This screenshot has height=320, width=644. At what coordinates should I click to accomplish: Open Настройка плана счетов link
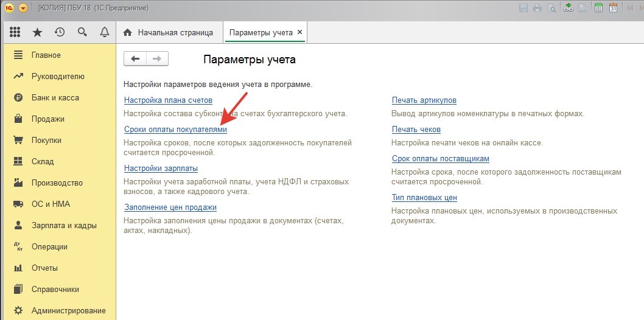[168, 100]
